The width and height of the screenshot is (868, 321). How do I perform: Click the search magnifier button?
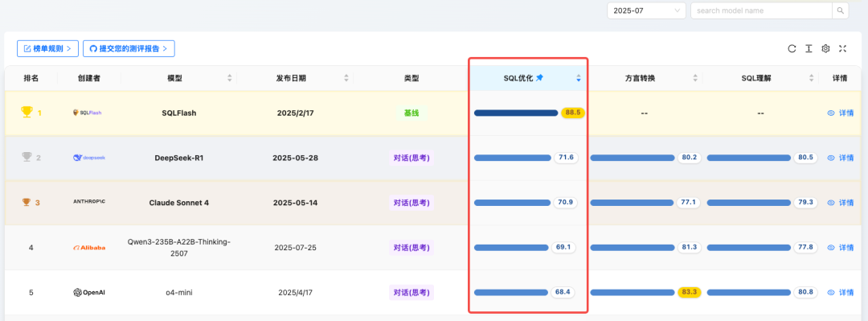coord(841,10)
